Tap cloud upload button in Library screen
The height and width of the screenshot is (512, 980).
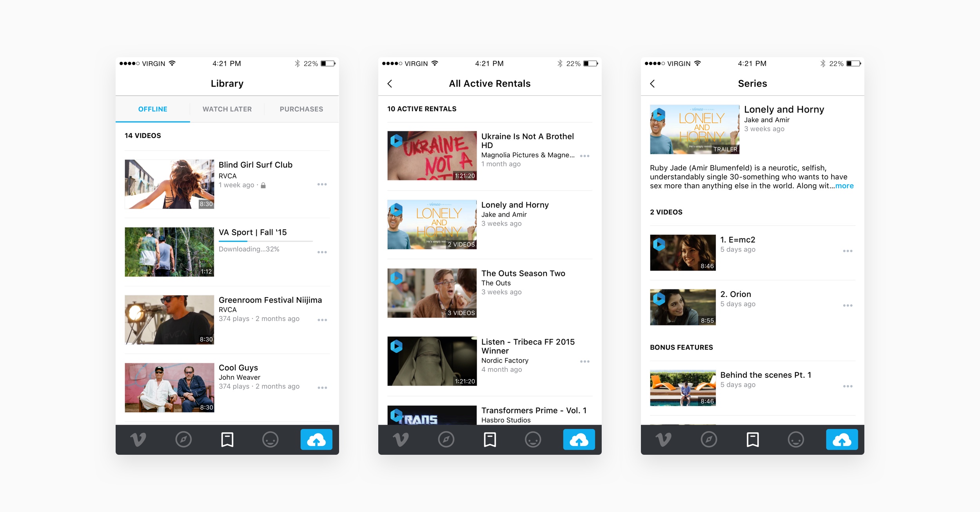(x=316, y=439)
